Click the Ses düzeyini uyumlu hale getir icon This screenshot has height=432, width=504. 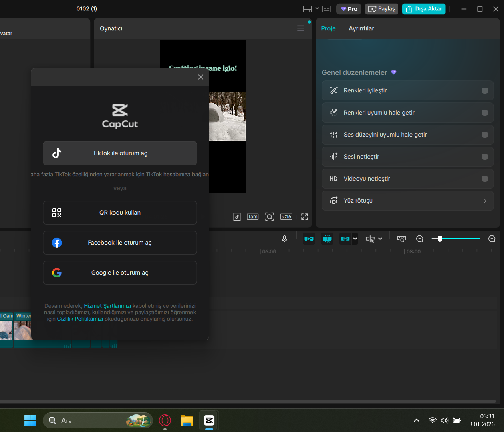pyautogui.click(x=333, y=135)
